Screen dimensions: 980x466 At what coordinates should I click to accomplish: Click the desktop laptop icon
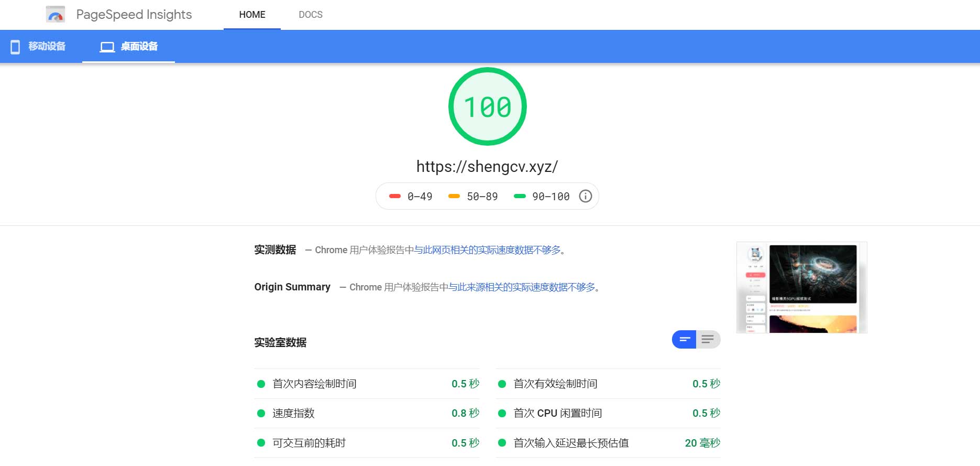click(x=107, y=47)
